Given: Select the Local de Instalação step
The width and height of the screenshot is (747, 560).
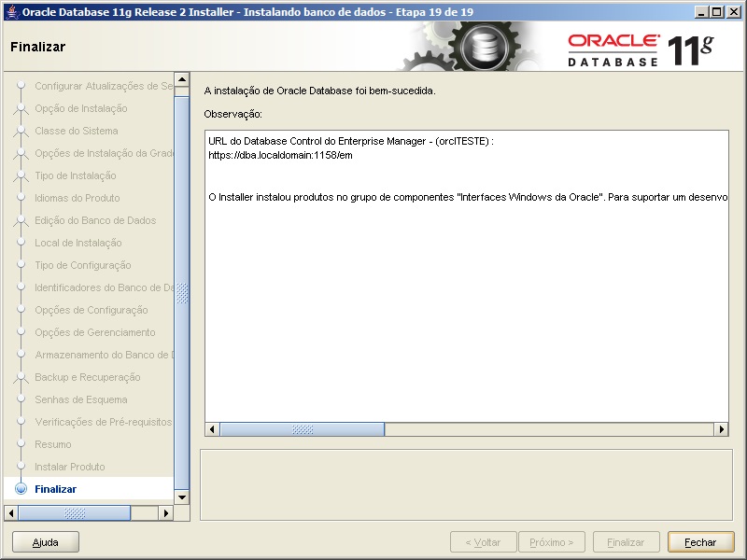Looking at the screenshot, I should tap(78, 243).
